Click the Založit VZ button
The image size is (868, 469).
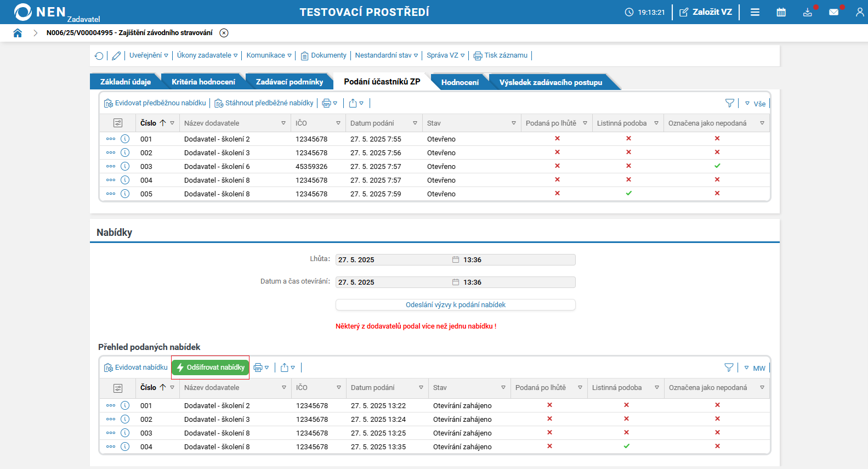tap(706, 12)
